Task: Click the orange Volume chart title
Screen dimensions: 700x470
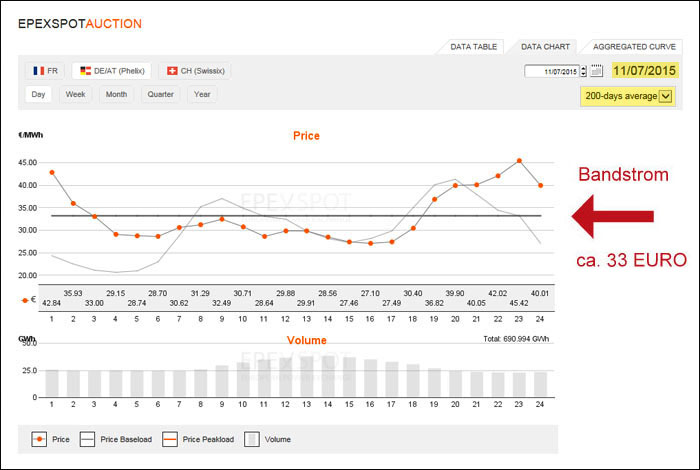Action: coord(307,340)
